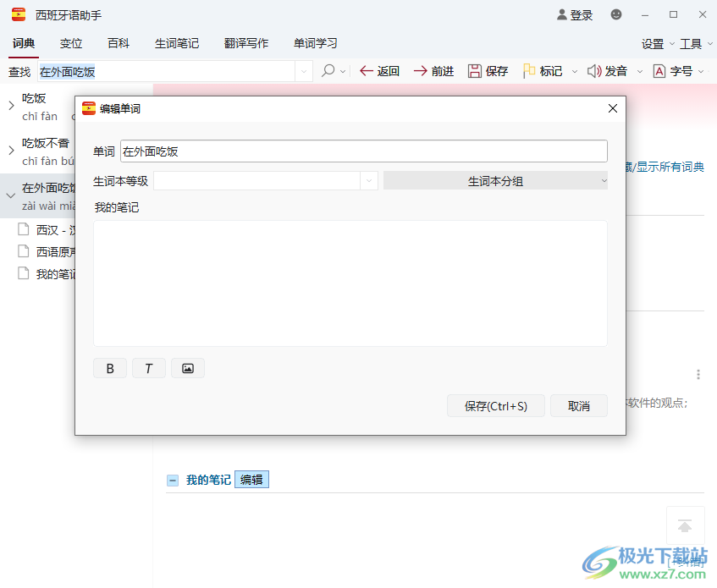Toggle bold with the B button
Viewport: 717px width, 588px height.
point(110,368)
